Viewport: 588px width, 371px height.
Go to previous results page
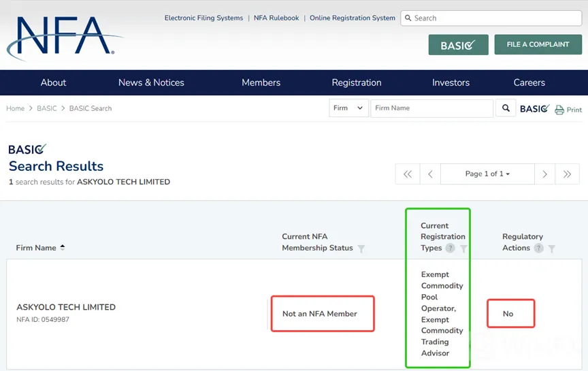coord(430,174)
